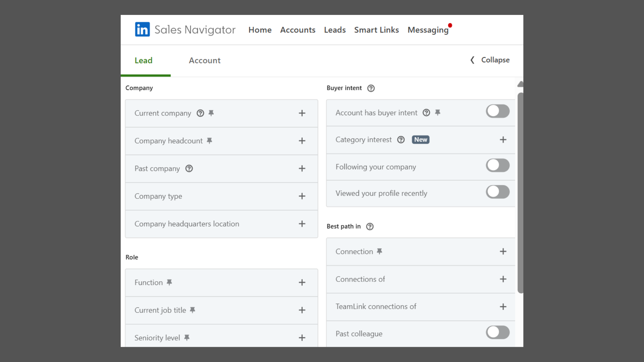The image size is (644, 362).
Task: Click the LinkedIn logo icon
Action: [142, 29]
